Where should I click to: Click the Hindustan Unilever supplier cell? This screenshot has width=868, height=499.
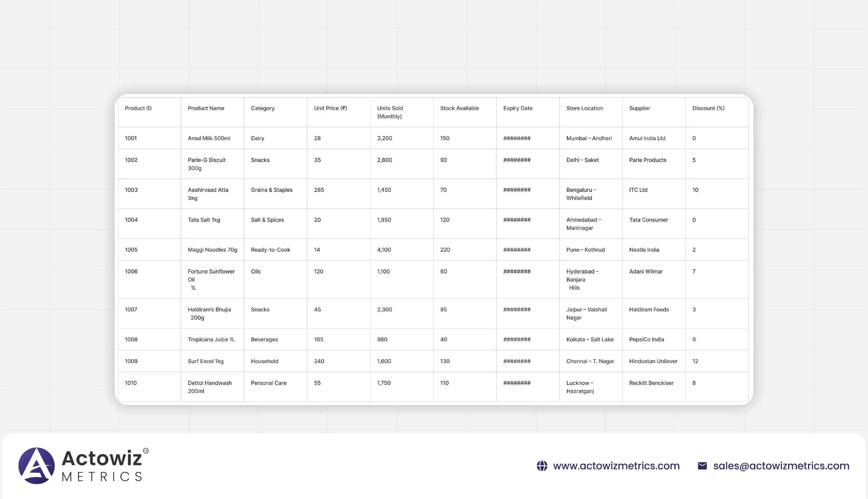(653, 361)
